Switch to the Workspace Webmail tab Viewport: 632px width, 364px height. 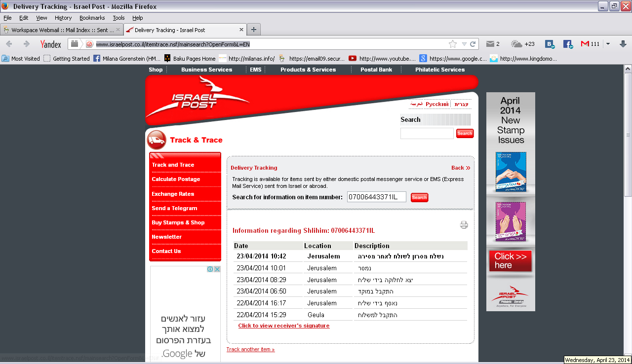[59, 30]
